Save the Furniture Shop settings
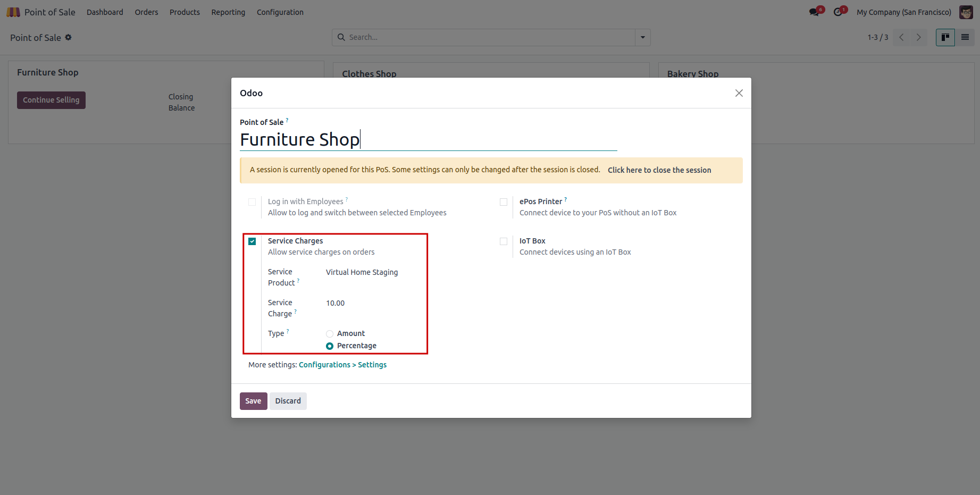Viewport: 980px width, 495px height. [253, 401]
